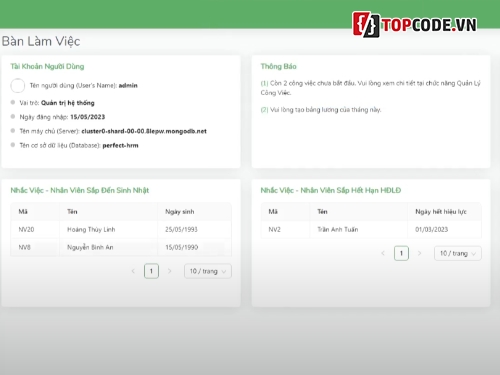The width and height of the screenshot is (500, 375).
Task: Select the NV20 Hoàng Thùy Linh row
Action: (121, 229)
